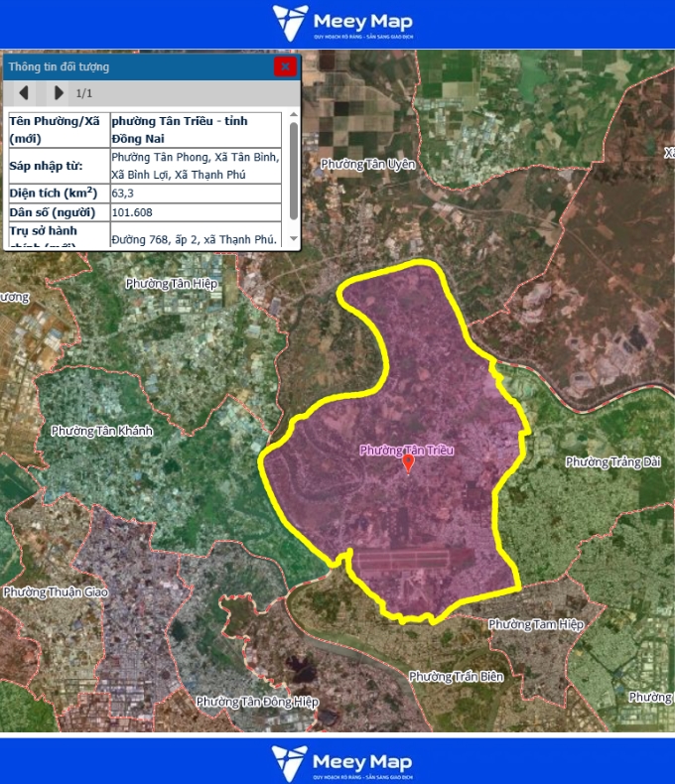The image size is (675, 784).
Task: Click the population value 101.608 cell
Action: click(x=196, y=212)
